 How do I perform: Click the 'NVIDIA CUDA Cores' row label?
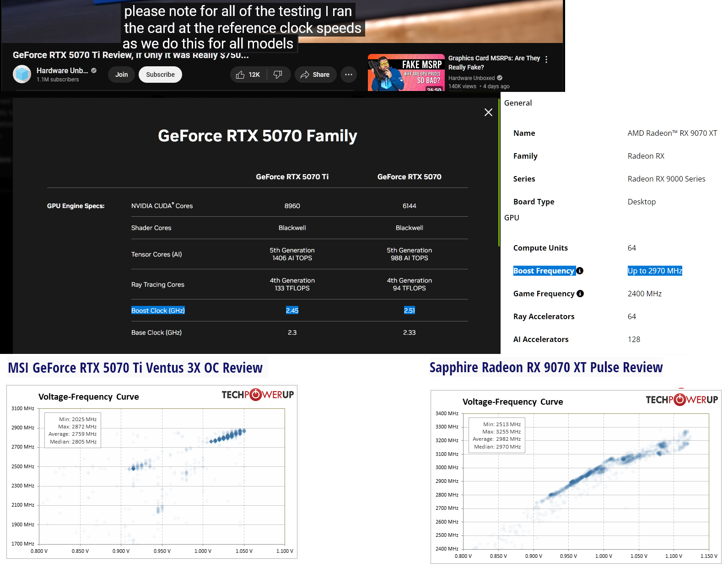162,206
